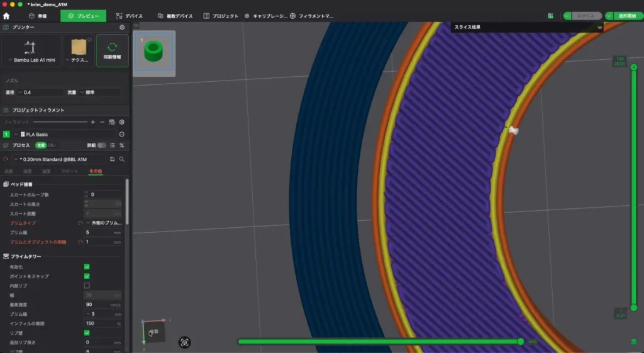Switch to the 複数デバイス tab
Viewport: 644px width, 353px height.
175,16
